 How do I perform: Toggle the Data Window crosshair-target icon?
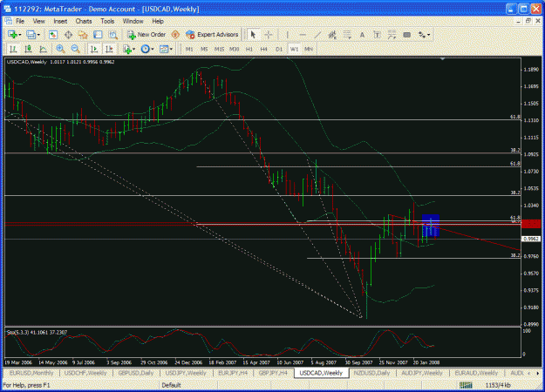click(68, 35)
